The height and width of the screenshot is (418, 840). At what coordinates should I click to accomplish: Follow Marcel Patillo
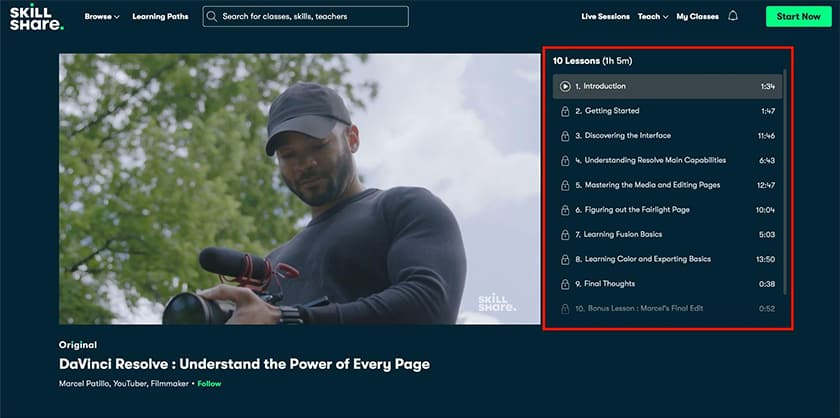[x=209, y=384]
